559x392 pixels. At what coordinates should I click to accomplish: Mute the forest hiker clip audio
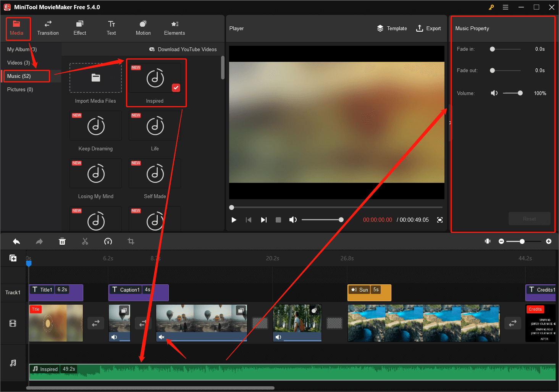(278, 337)
